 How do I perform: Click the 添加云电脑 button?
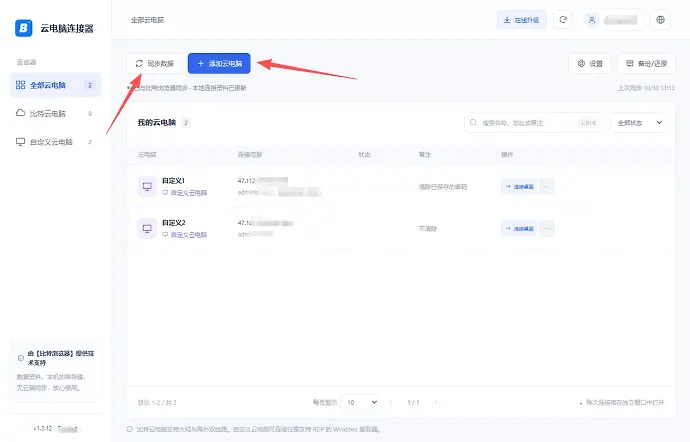pyautogui.click(x=219, y=64)
